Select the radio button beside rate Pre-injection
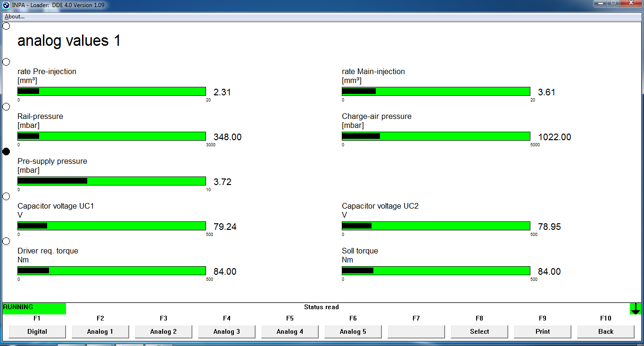The height and width of the screenshot is (346, 644). click(6, 62)
